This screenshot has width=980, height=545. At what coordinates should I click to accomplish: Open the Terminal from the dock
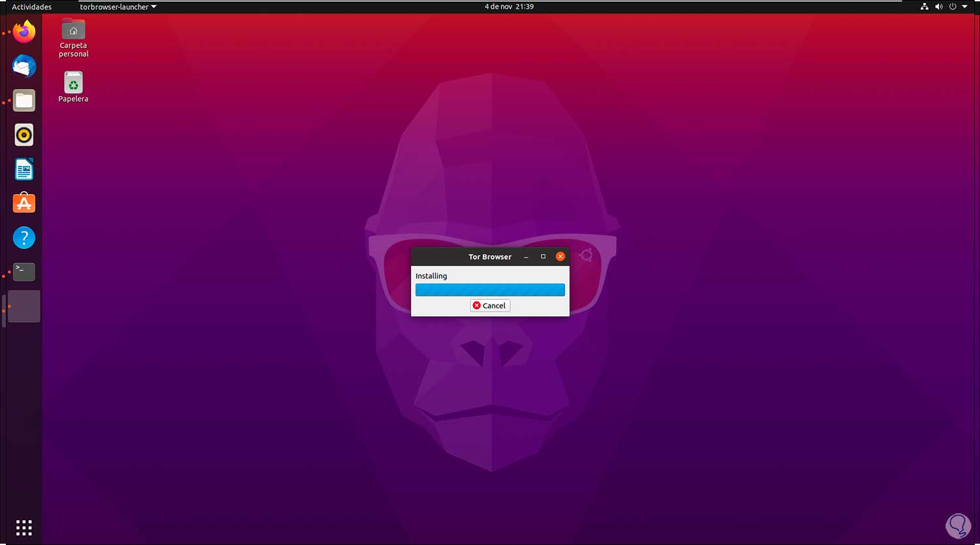pos(24,272)
